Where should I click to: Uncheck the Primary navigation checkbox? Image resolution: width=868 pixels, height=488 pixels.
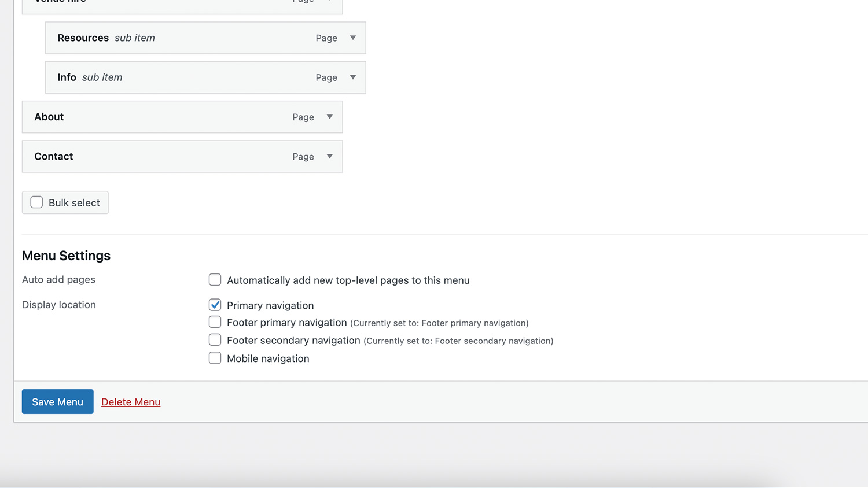click(x=215, y=305)
